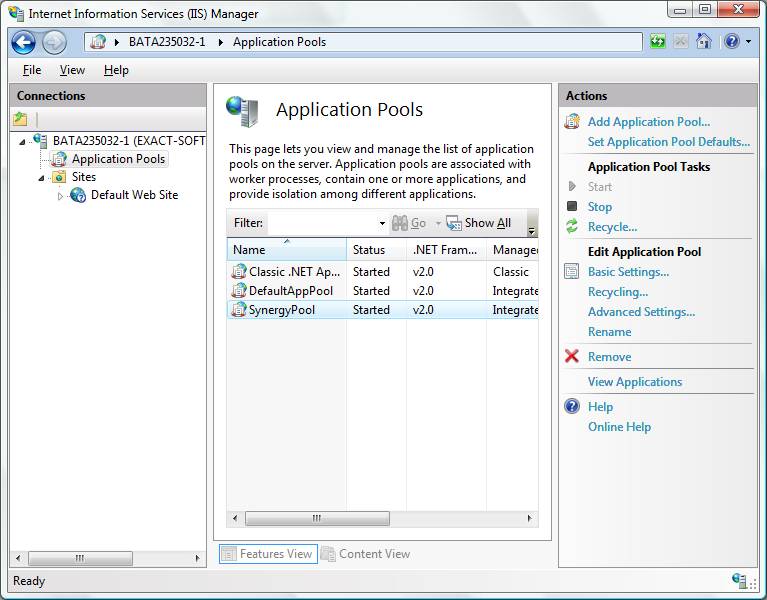
Task: Click the SynergyPool application pool icon
Action: coord(239,310)
